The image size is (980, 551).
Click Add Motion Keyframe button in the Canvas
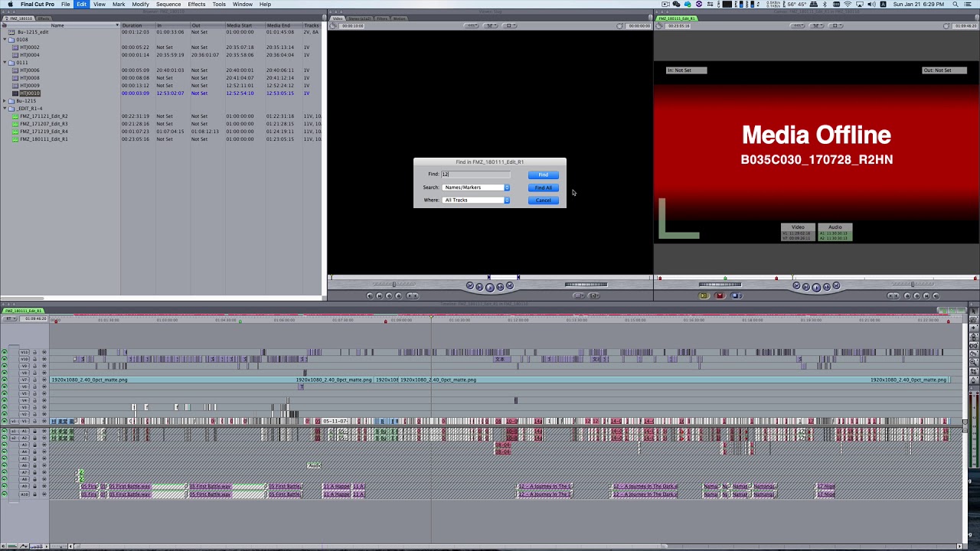coord(916,296)
